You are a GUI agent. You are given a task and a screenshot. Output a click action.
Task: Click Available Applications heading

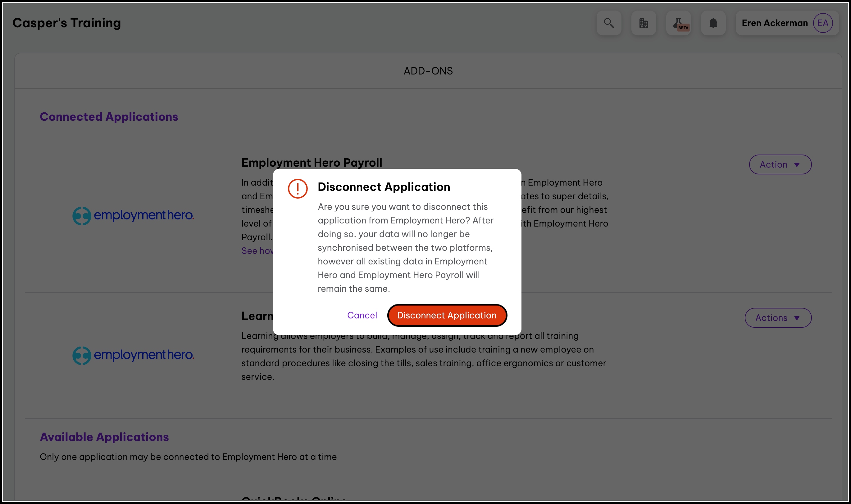104,437
